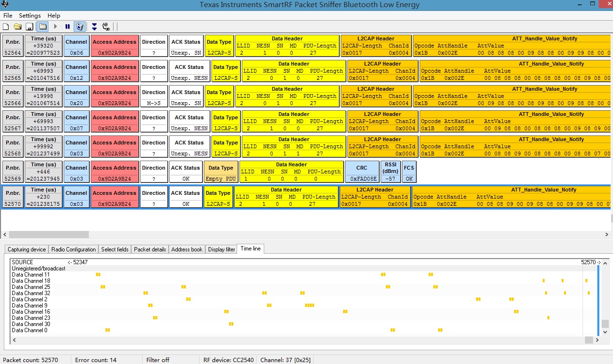
Task: Click the Data Channel 25 row label
Action: pos(31,287)
